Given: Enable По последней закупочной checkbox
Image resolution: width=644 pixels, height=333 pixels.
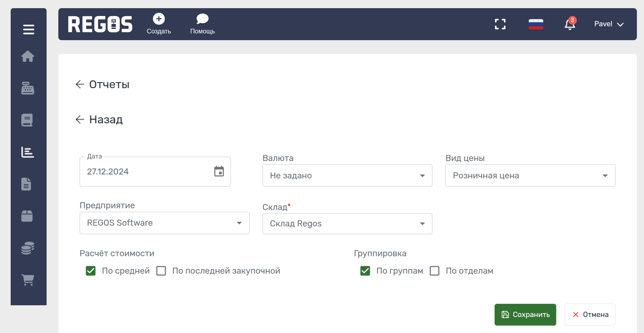Looking at the screenshot, I should 161,271.
